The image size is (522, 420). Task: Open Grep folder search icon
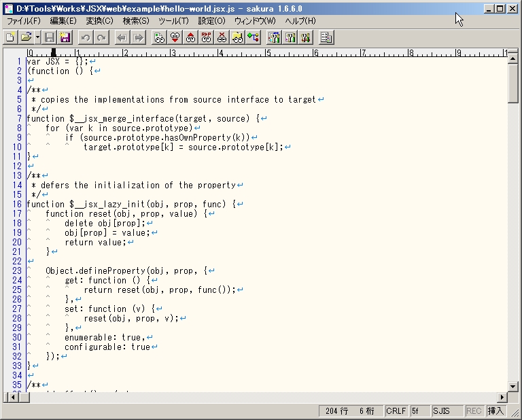[237, 37]
